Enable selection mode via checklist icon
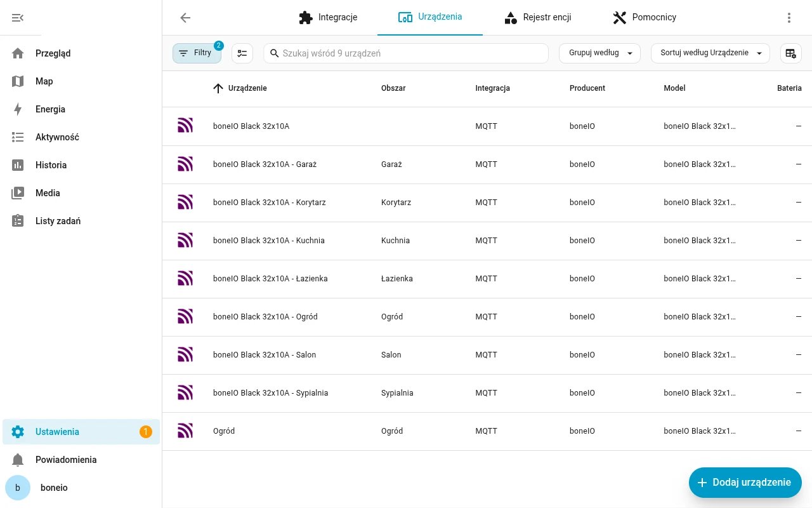 coord(242,53)
